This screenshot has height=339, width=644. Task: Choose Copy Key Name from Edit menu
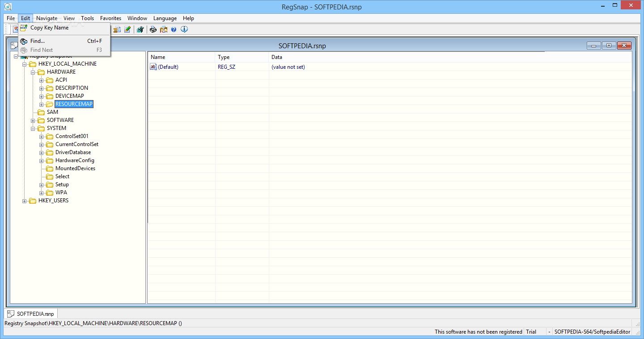pos(64,28)
